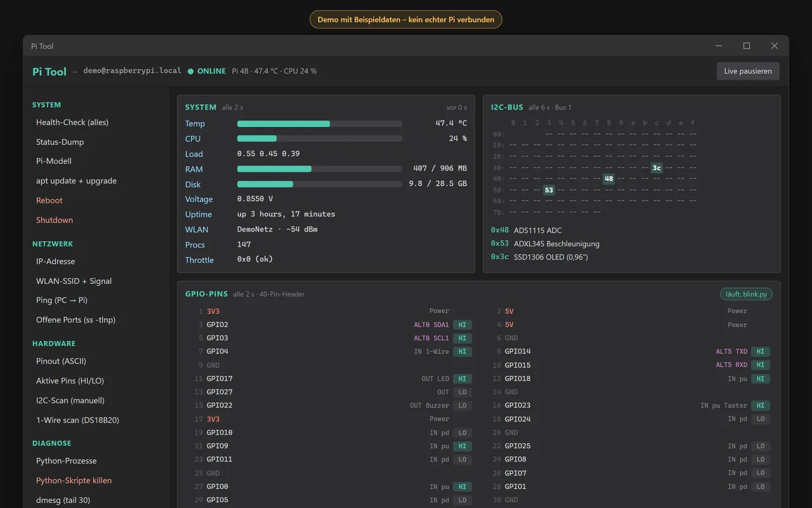Screen dimensions: 812x508
Task: Click the CPU usage bar
Action: pyautogui.click(x=320, y=138)
